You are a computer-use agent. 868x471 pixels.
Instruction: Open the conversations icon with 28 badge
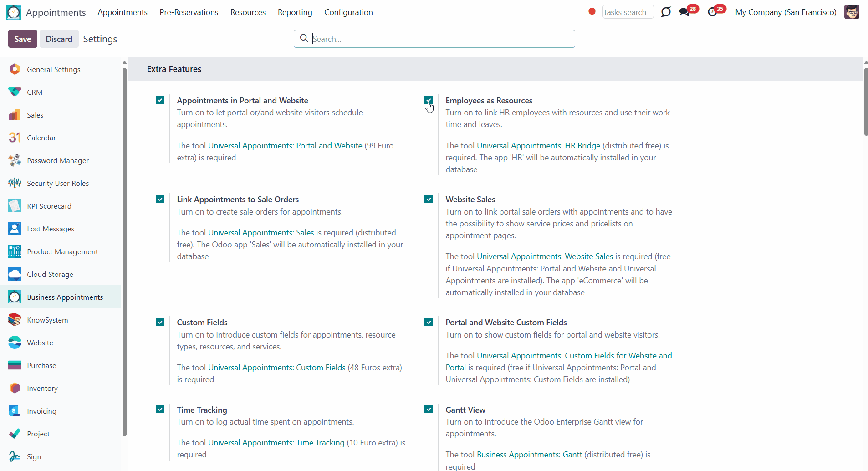[x=684, y=12]
